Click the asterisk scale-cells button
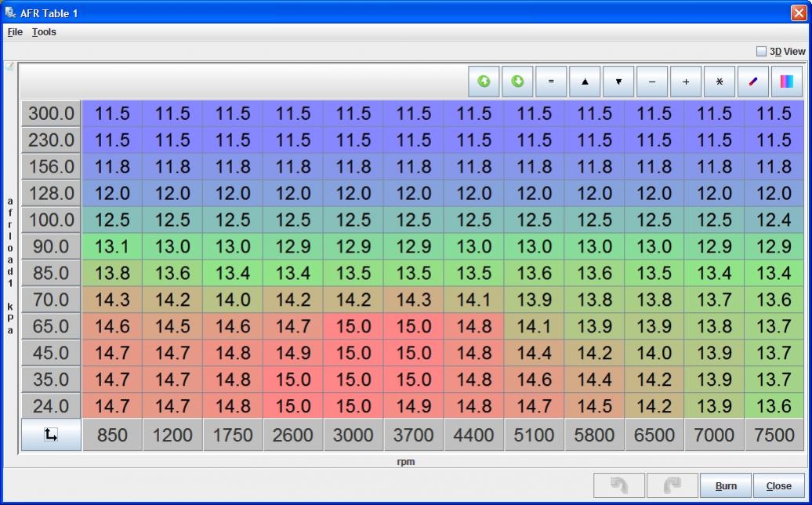The image size is (812, 505). point(720,82)
